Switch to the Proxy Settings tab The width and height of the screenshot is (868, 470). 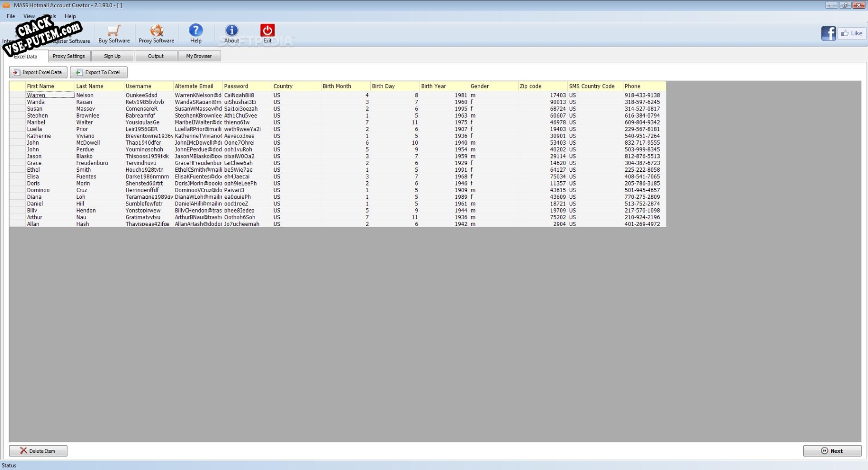pyautogui.click(x=69, y=56)
